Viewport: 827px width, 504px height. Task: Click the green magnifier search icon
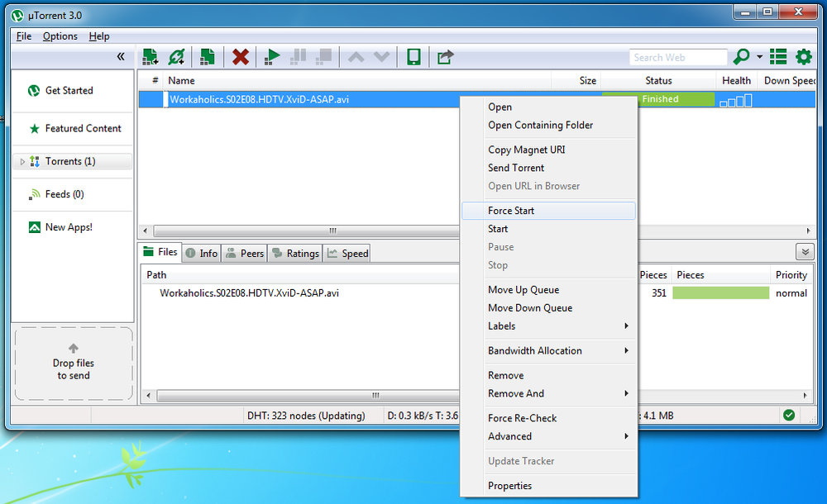point(742,56)
